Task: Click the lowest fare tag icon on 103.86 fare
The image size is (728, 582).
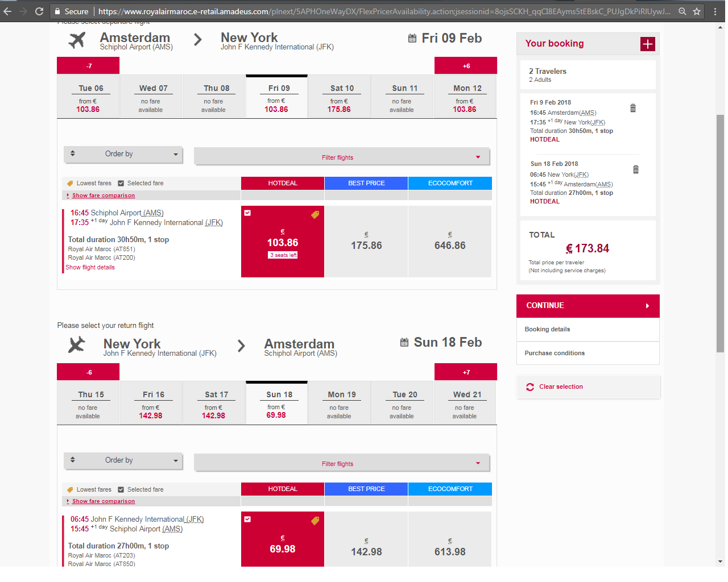Action: pos(315,214)
